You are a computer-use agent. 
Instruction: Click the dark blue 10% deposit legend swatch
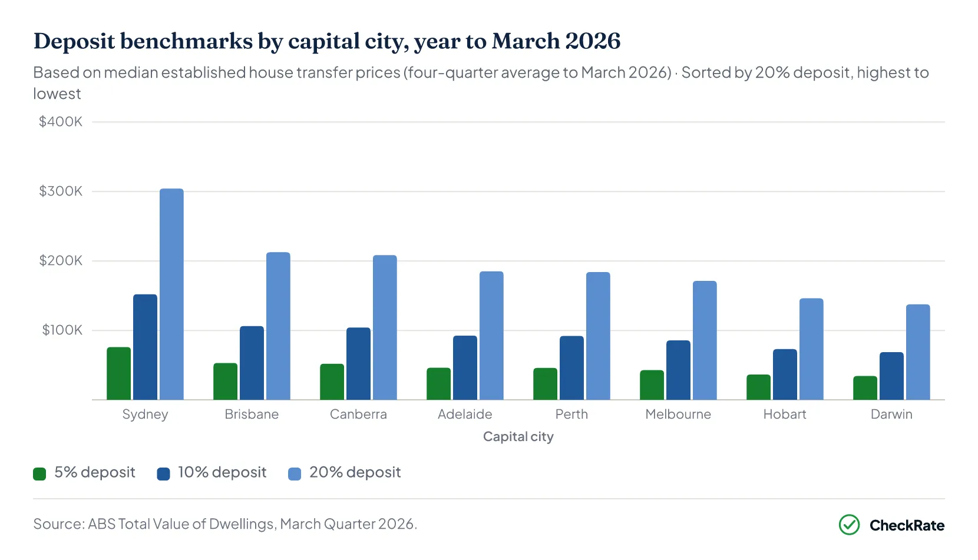point(163,474)
